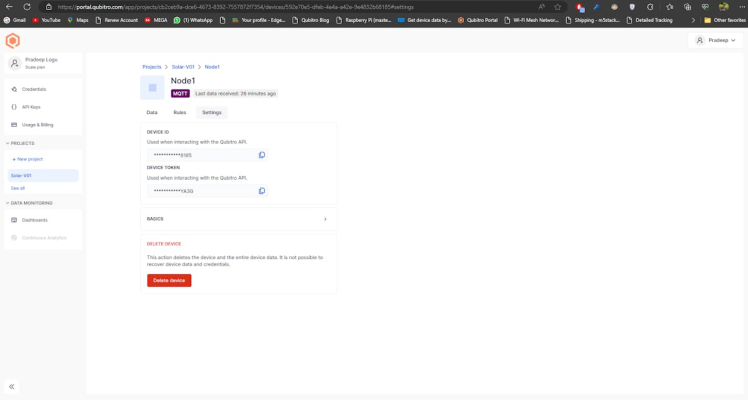Viewport: 748px width, 400px height.
Task: Open Dashboards under Data Monitoring
Action: [x=34, y=220]
